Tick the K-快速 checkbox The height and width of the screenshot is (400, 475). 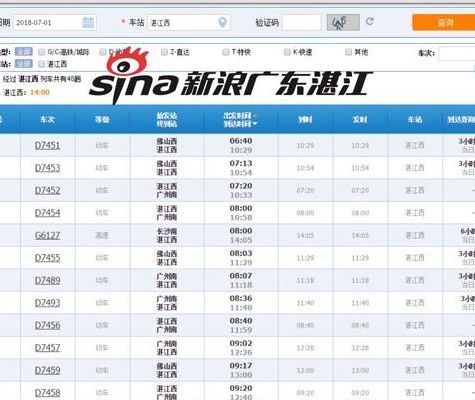(x=287, y=52)
